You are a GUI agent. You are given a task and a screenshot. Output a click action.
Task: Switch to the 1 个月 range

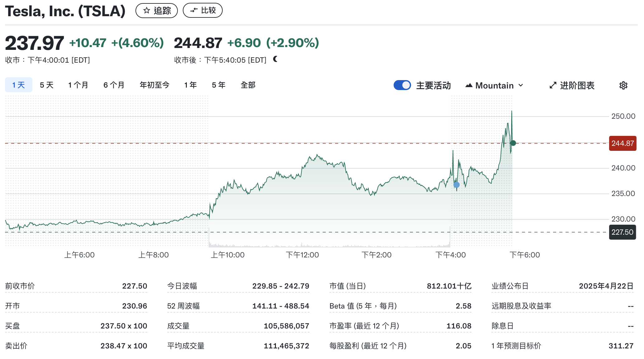(78, 85)
